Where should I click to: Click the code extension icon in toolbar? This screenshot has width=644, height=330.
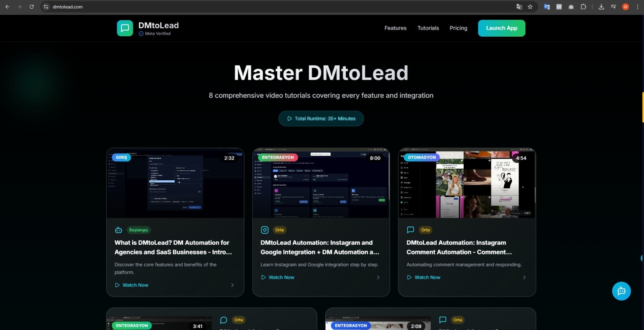(559, 7)
